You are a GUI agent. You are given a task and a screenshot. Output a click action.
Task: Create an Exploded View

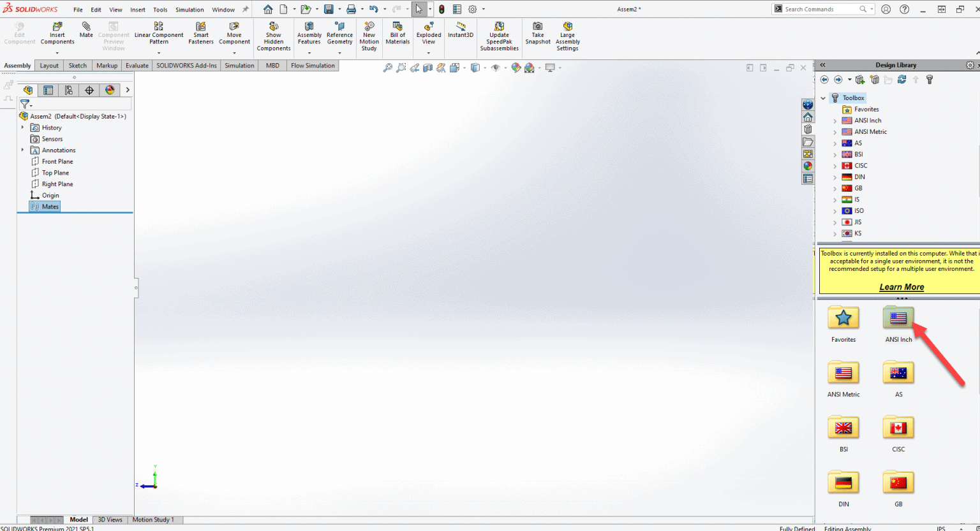click(428, 33)
